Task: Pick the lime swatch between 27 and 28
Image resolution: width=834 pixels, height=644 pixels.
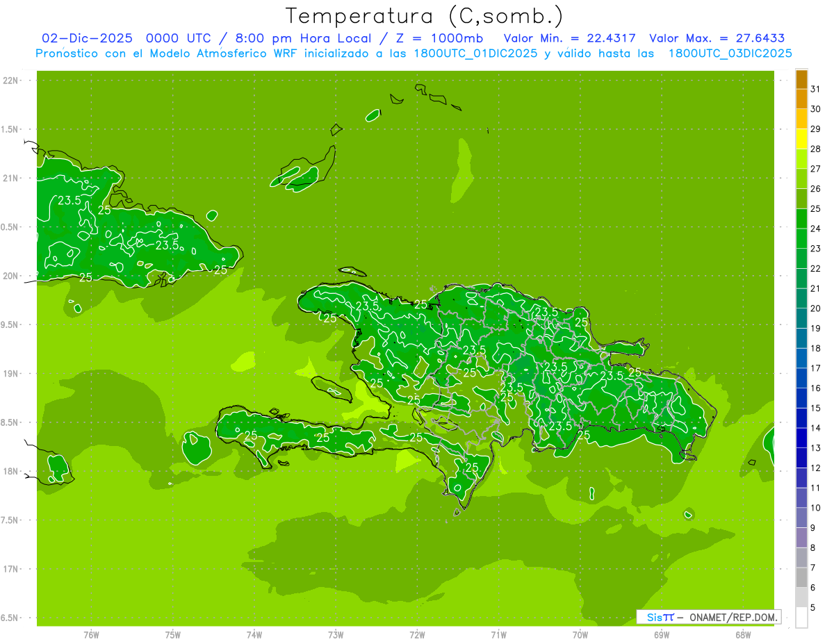Action: click(801, 158)
